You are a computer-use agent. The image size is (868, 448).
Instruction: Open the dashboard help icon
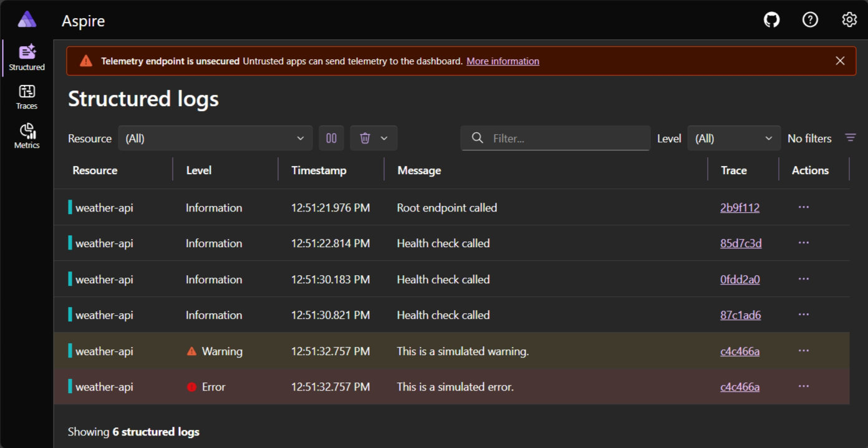tap(810, 19)
